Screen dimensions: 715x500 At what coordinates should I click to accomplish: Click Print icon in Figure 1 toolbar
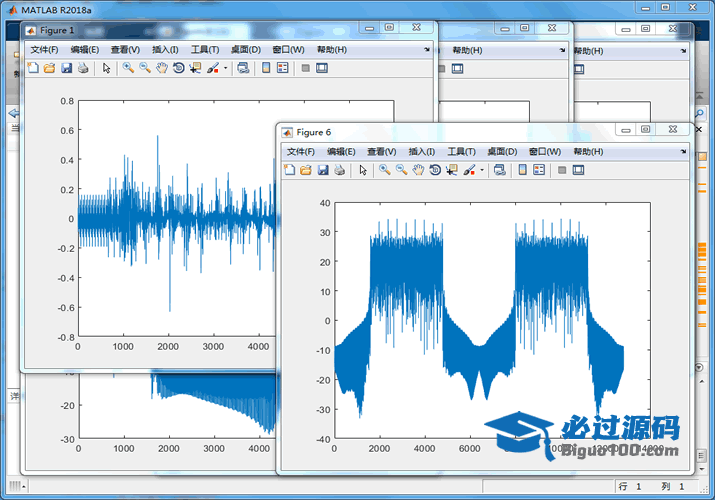tap(83, 68)
